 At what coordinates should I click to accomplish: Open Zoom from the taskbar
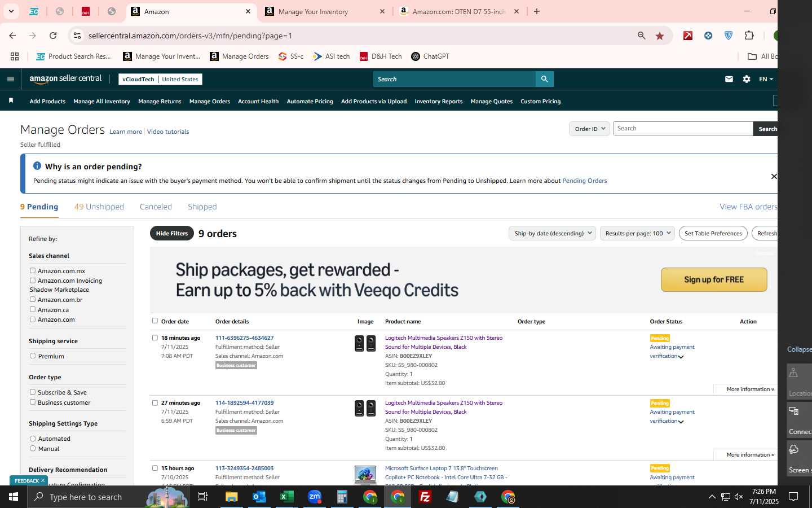(x=314, y=497)
